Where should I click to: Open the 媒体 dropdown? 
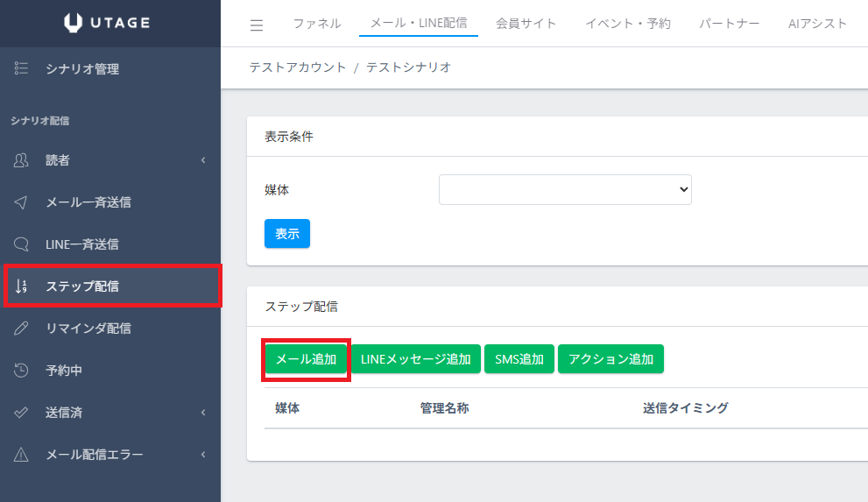[565, 189]
